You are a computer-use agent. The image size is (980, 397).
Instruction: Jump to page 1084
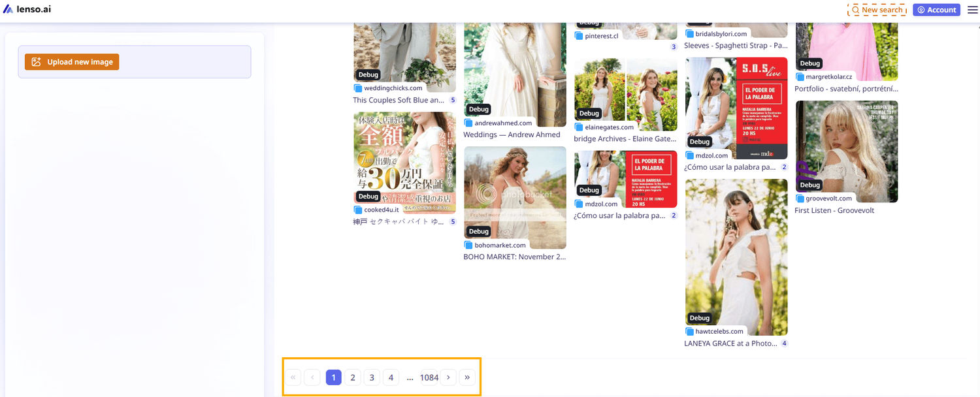429,377
